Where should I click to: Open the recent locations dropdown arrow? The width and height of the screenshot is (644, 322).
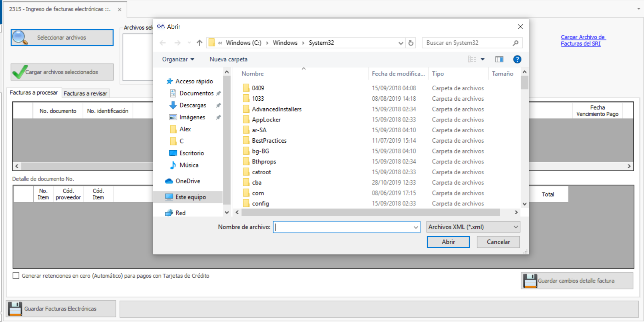[x=189, y=43]
